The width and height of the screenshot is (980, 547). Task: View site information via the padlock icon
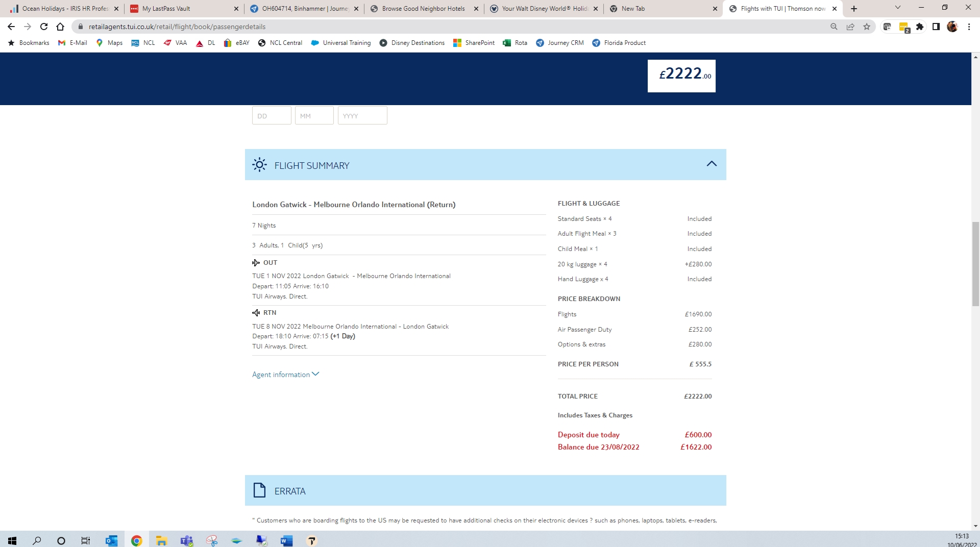(80, 27)
